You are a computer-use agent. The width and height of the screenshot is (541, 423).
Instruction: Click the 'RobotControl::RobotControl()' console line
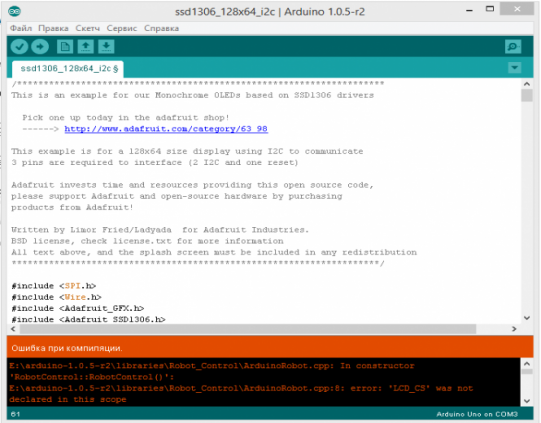(x=92, y=377)
